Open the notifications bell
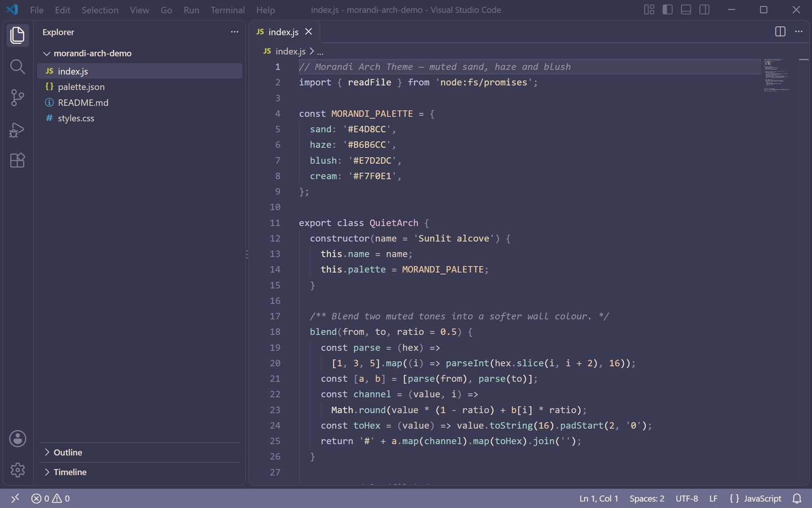Image resolution: width=812 pixels, height=508 pixels. tap(797, 498)
